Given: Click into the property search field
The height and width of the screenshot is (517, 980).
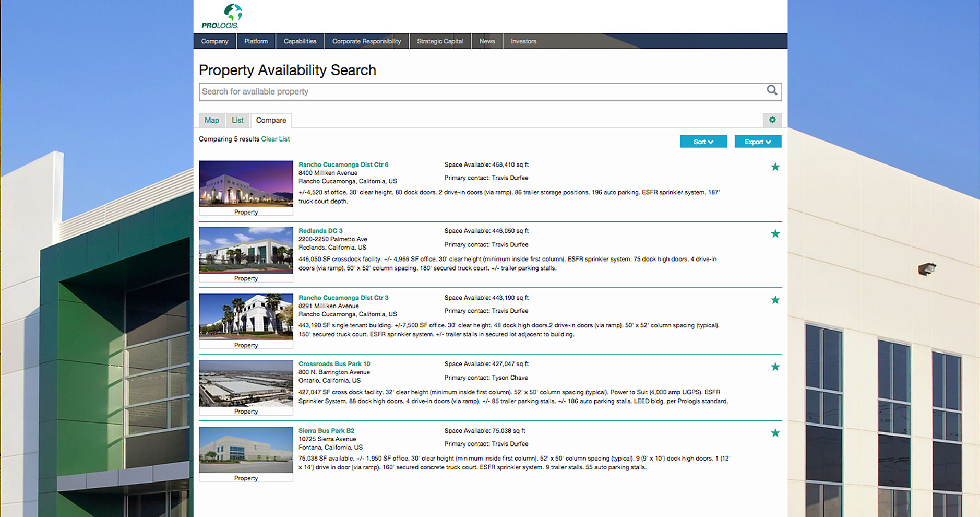Looking at the screenshot, I should click(x=480, y=91).
